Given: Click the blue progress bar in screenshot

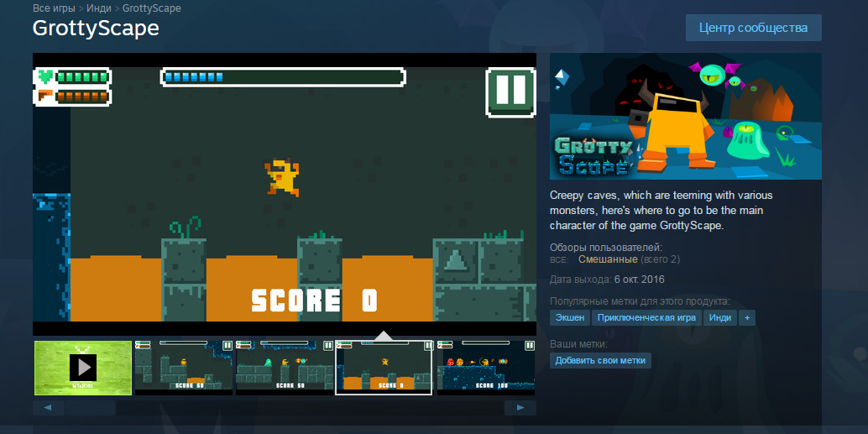Looking at the screenshot, I should [283, 77].
